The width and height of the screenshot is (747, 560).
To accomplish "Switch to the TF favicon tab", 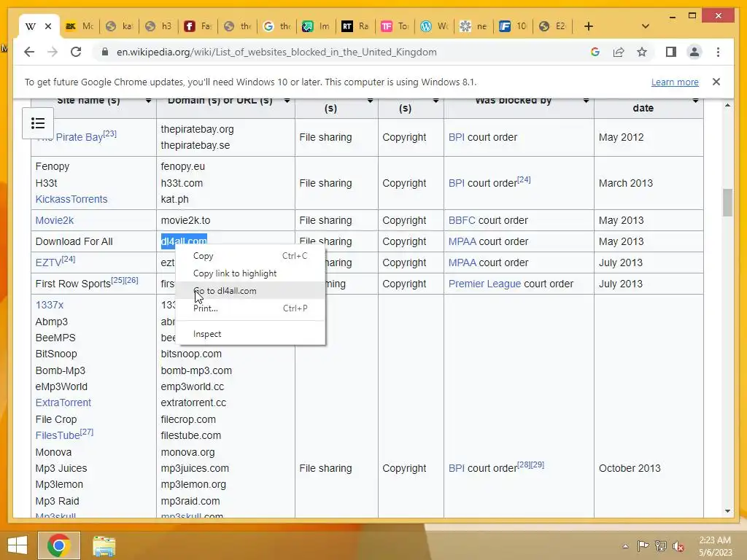I will tap(394, 26).
